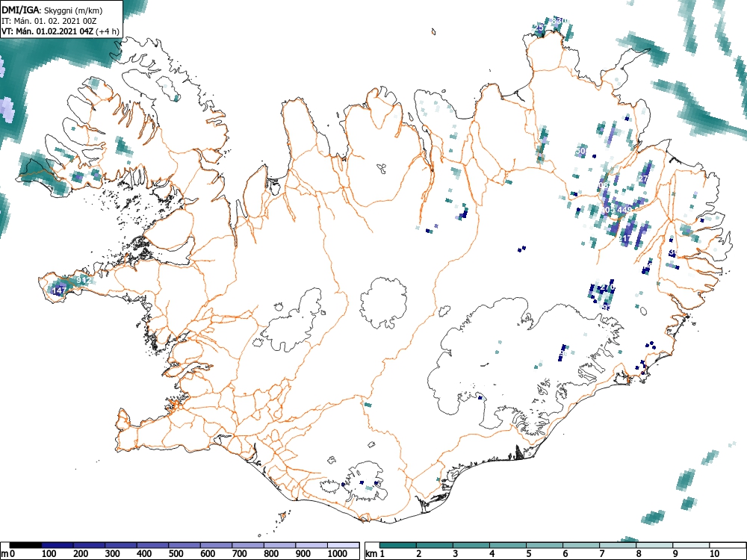Image resolution: width=747 pixels, height=560 pixels.
Task: Click the 3–4 km legend swatch
Action: (x=471, y=545)
